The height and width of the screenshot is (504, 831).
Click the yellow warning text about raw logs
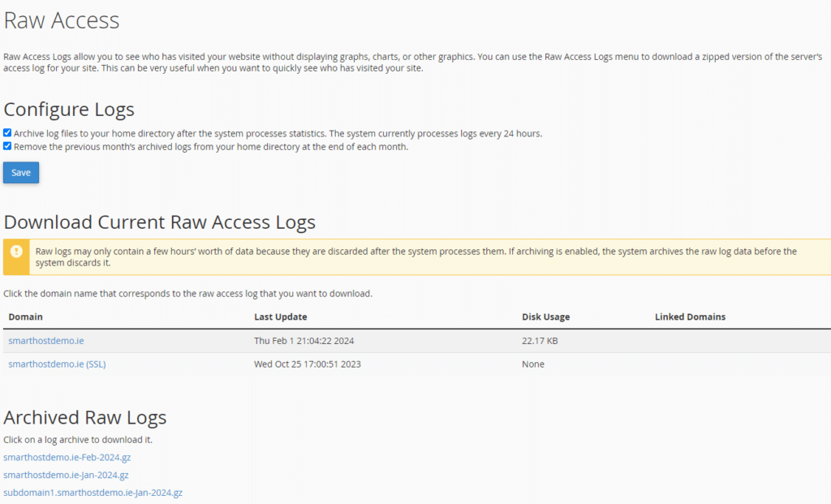tap(416, 257)
